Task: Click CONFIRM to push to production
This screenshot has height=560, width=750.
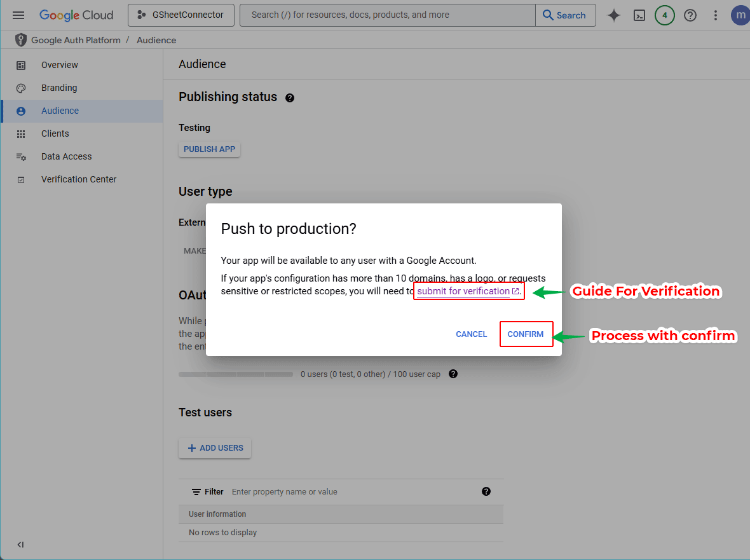Action: coord(526,334)
